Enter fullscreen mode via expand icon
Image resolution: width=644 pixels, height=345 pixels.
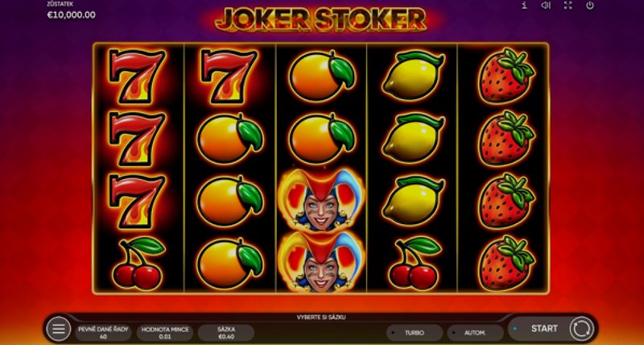pos(568,6)
